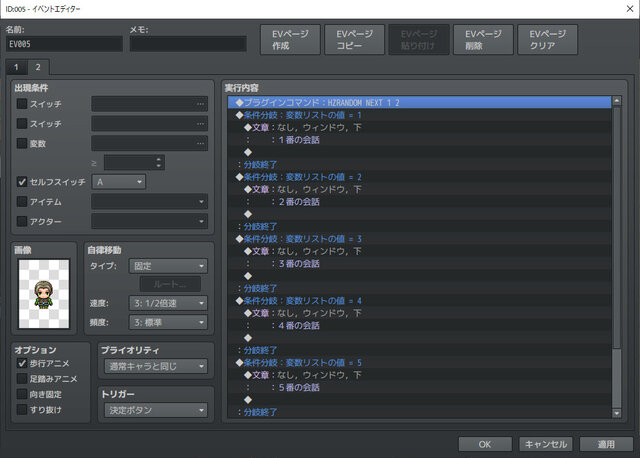The width and height of the screenshot is (640, 458).
Task: Select the ：１番の会話 text line
Action: 419,140
